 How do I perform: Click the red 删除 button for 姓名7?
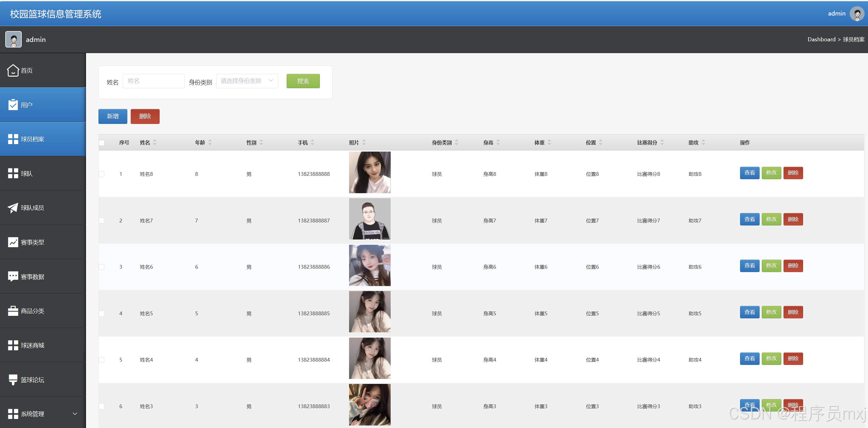click(793, 219)
